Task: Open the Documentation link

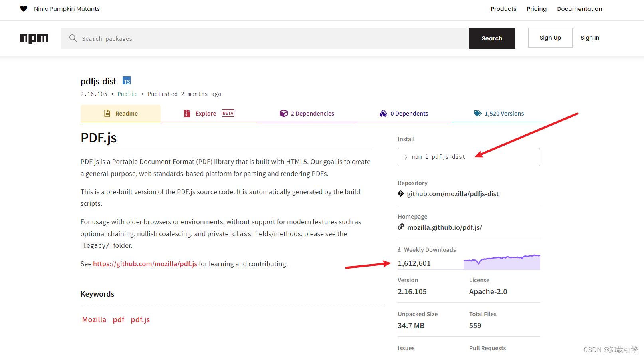Action: [579, 9]
